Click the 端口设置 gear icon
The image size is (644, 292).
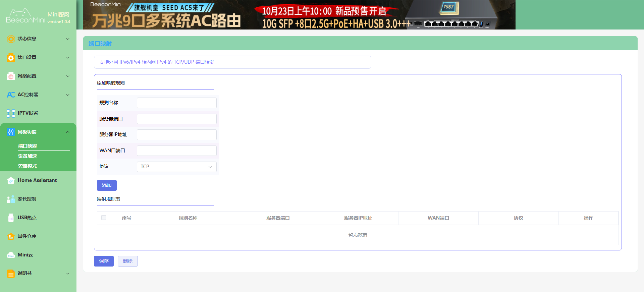[x=11, y=58]
